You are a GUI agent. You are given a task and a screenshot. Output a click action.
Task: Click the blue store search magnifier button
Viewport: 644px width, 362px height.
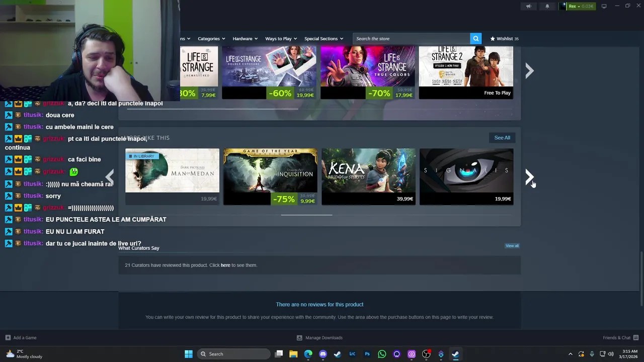coord(475,39)
